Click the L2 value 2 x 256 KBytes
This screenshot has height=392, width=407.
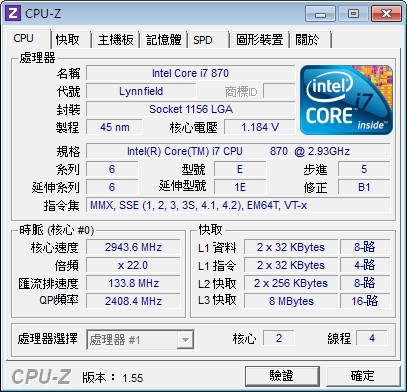click(291, 283)
